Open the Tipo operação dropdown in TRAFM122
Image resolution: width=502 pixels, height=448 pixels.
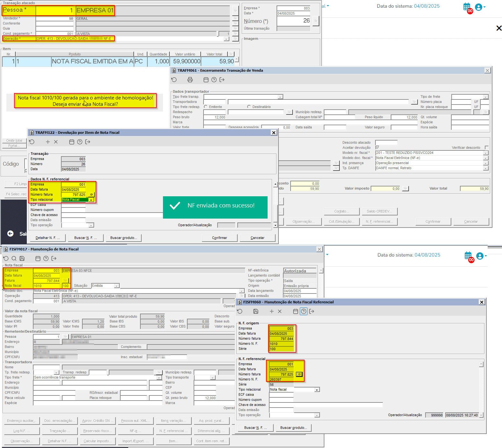91,225
